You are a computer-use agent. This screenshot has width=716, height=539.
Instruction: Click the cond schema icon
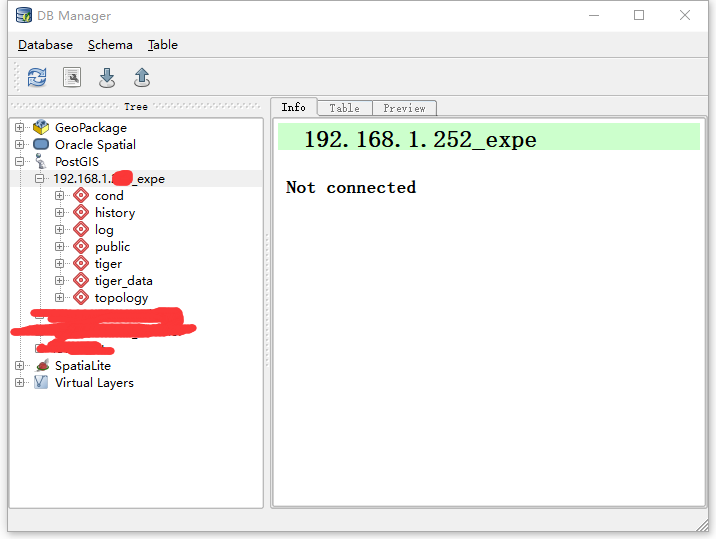[81, 196]
